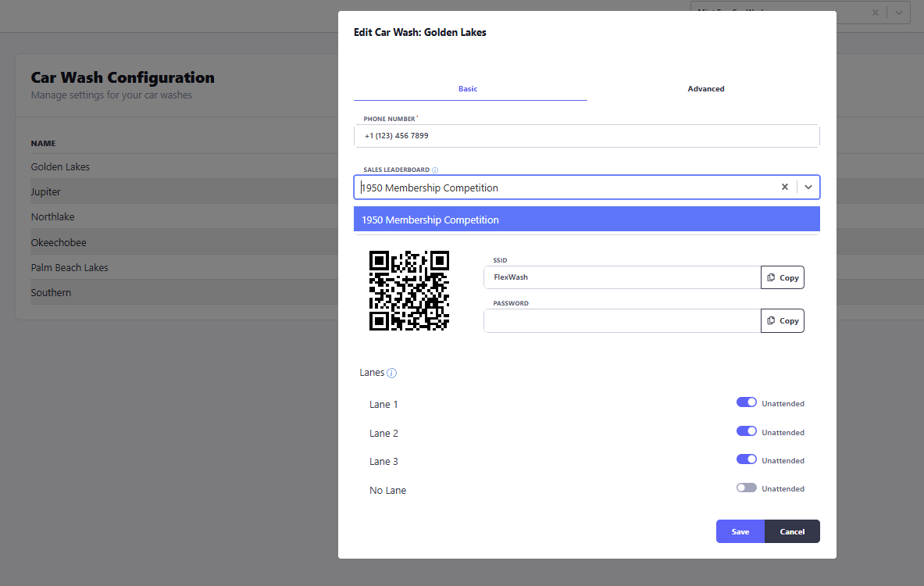Click the Lane 3 label
The width and height of the screenshot is (924, 586).
click(384, 462)
